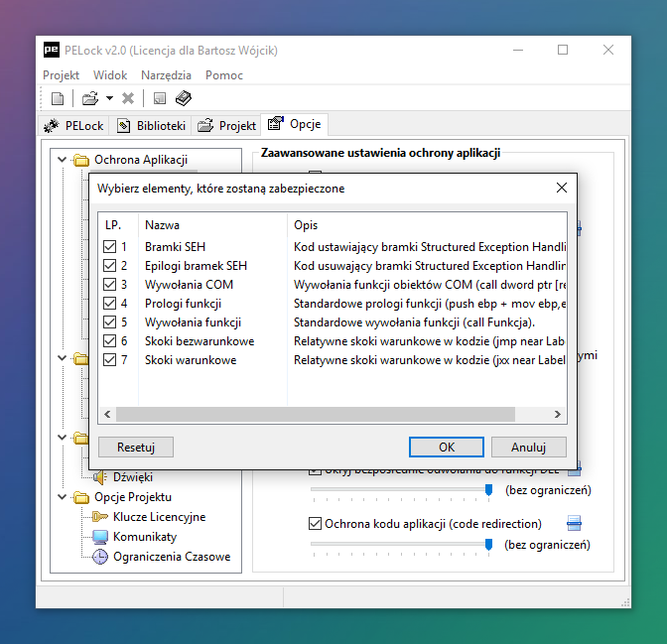Close the element selection dialog
Image resolution: width=667 pixels, height=644 pixels.
(562, 188)
